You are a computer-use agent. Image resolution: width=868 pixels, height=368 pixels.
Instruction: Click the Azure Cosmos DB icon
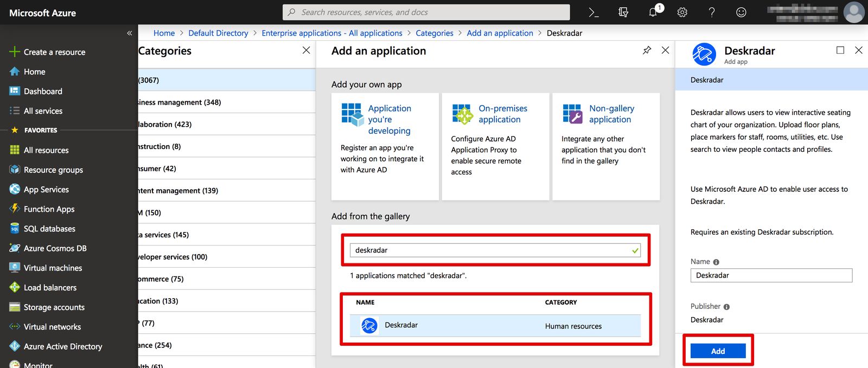pos(15,248)
